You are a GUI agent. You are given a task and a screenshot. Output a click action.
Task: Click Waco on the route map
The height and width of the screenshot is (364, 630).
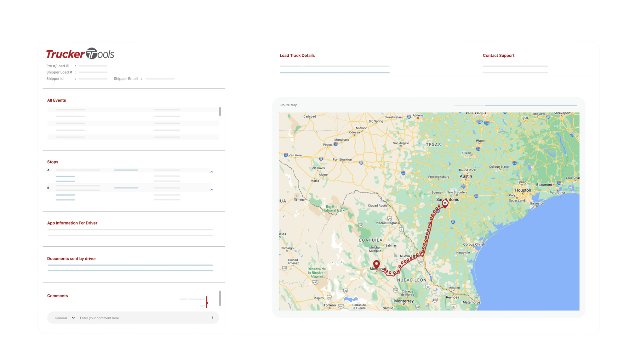click(x=480, y=141)
